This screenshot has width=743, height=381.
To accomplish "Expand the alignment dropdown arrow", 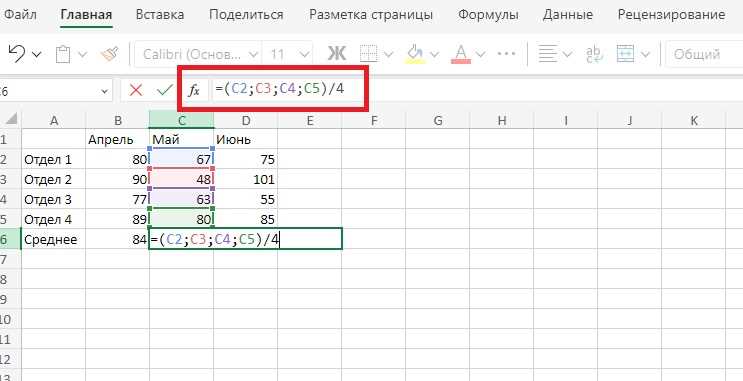I will (x=568, y=54).
